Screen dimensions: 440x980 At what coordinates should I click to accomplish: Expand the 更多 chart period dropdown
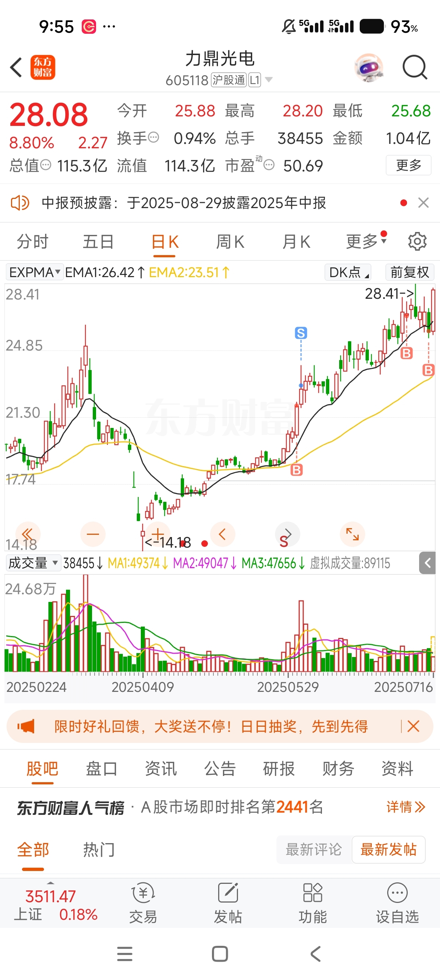tap(366, 241)
